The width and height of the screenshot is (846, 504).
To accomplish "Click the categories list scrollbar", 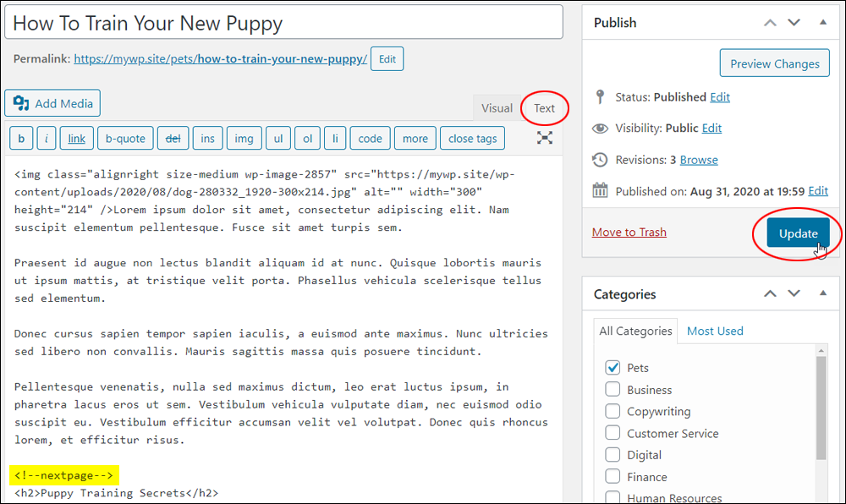I will [x=821, y=408].
